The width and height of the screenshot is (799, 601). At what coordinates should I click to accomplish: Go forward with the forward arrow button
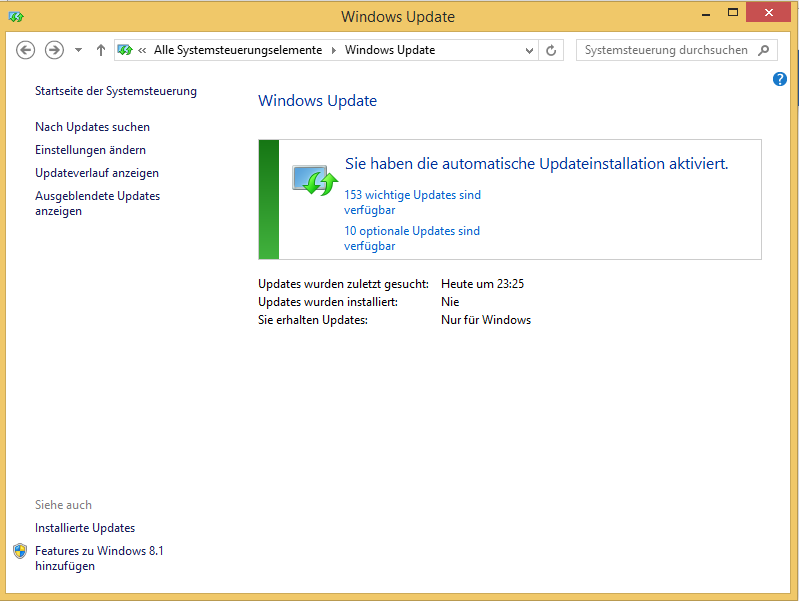[55, 50]
